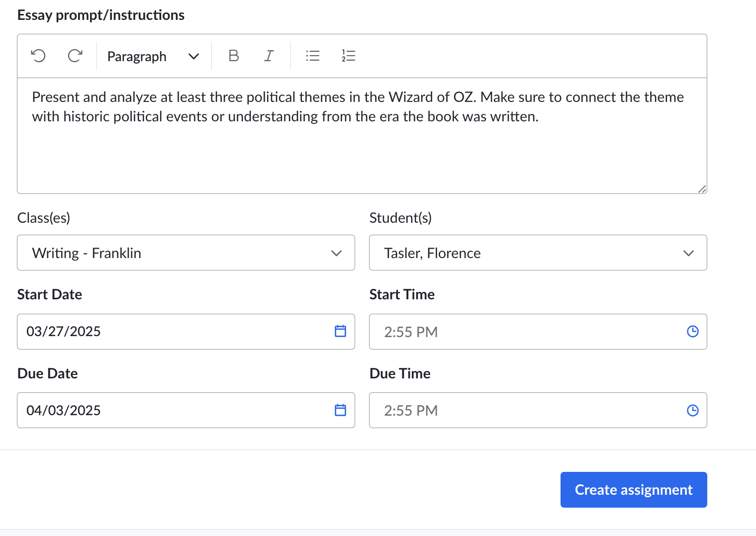Open the Due Date calendar picker icon
This screenshot has width=756, height=536.
[x=340, y=410]
